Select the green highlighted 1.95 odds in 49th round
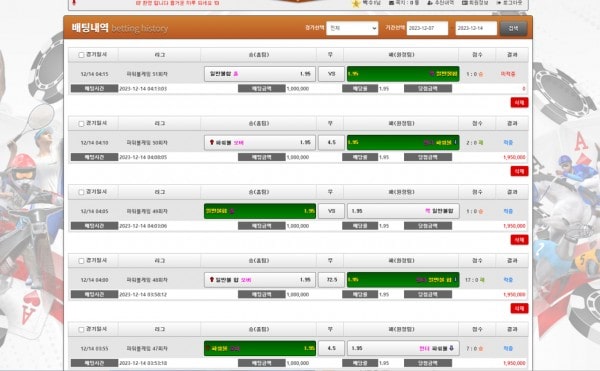 click(x=260, y=211)
